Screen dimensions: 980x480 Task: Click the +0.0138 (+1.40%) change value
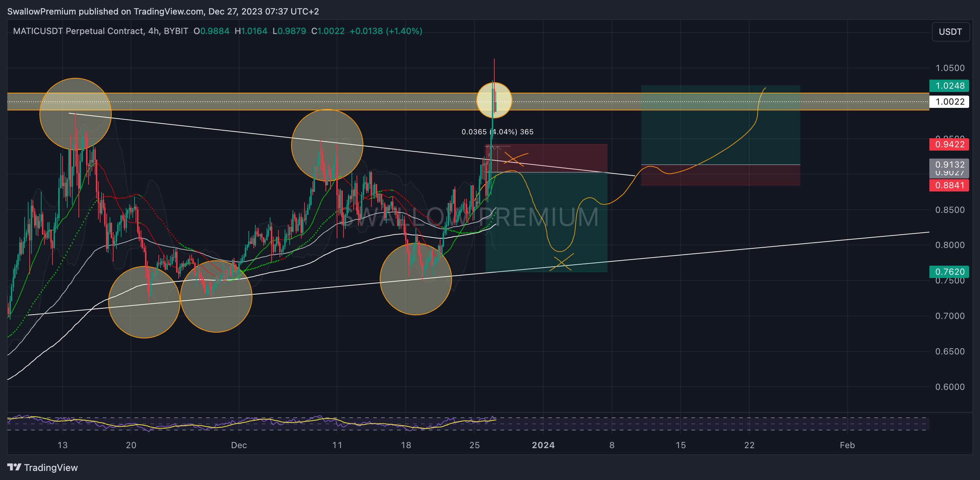tap(386, 31)
